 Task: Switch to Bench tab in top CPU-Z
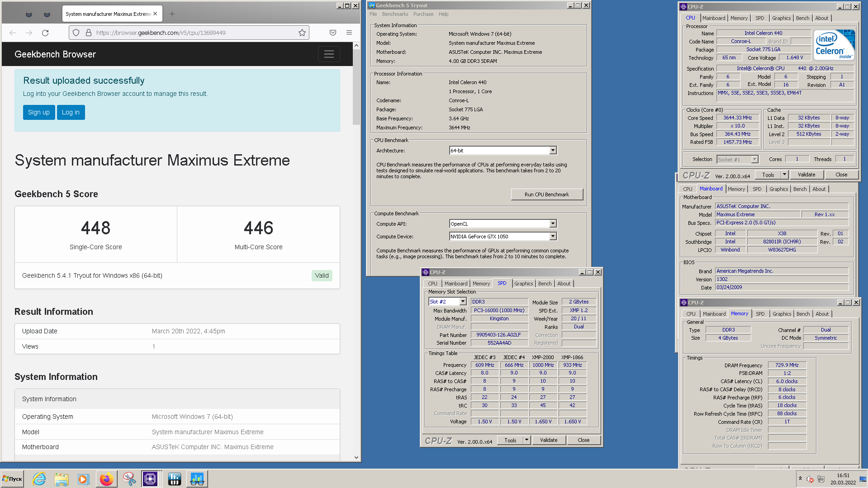pos(803,18)
